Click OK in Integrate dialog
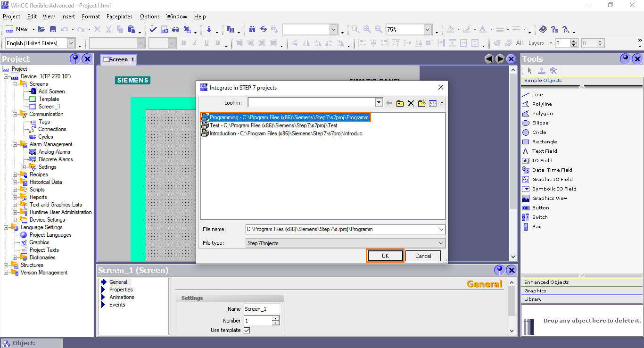 tap(385, 256)
